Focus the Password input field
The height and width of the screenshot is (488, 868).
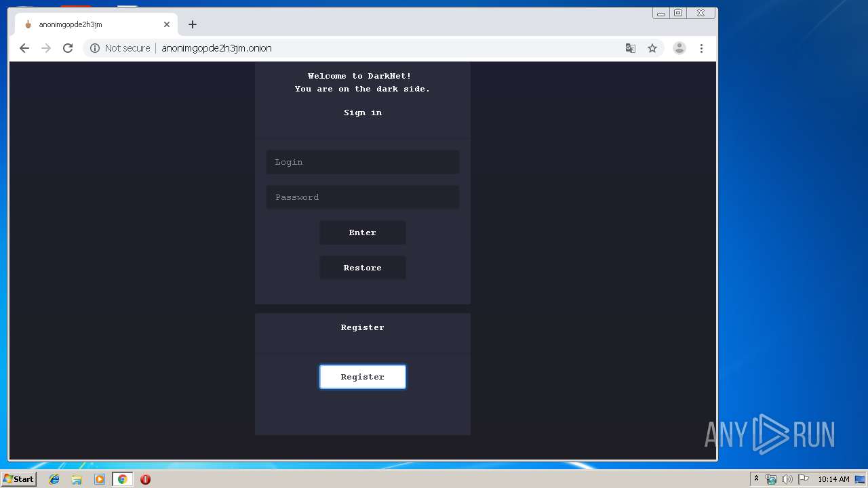click(363, 197)
